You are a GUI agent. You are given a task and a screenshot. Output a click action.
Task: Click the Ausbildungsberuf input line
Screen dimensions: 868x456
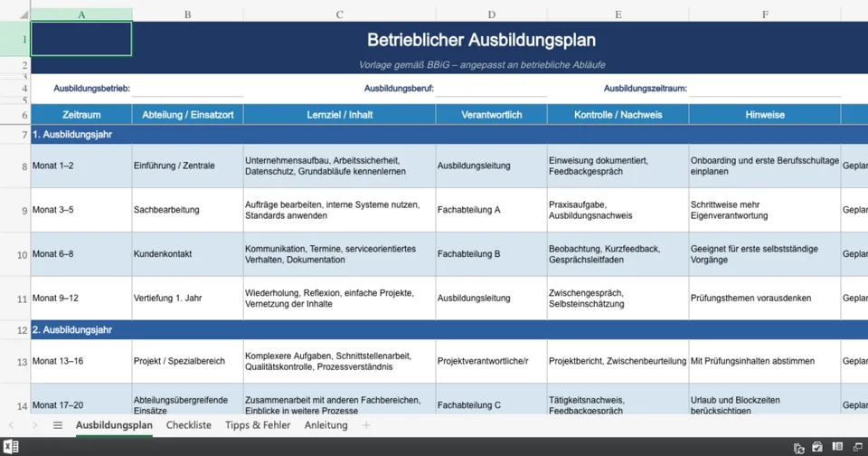click(x=492, y=89)
